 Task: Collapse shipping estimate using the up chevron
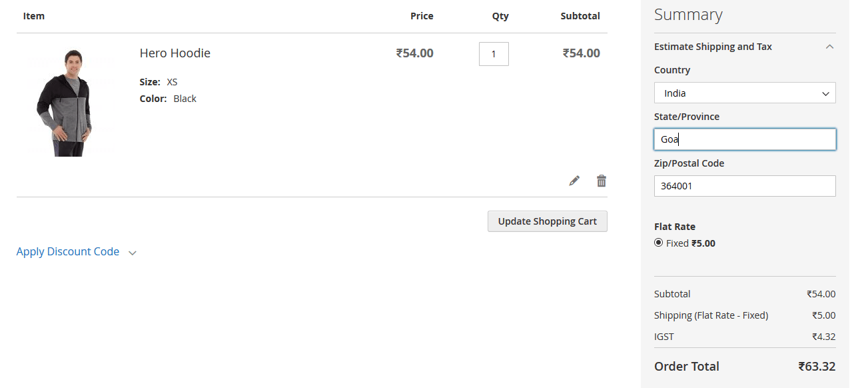pyautogui.click(x=829, y=47)
